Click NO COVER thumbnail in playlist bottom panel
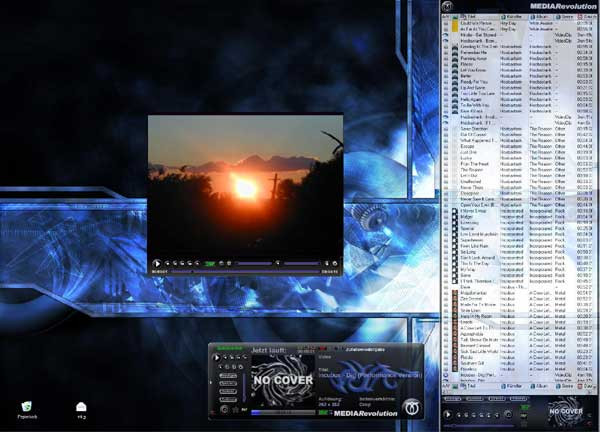600x432 pixels. point(566,412)
